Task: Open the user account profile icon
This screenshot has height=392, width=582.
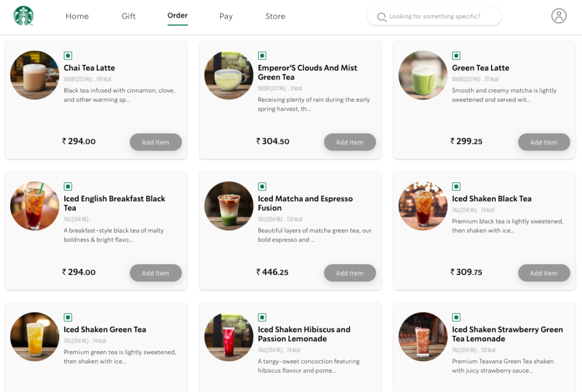Action: click(559, 16)
